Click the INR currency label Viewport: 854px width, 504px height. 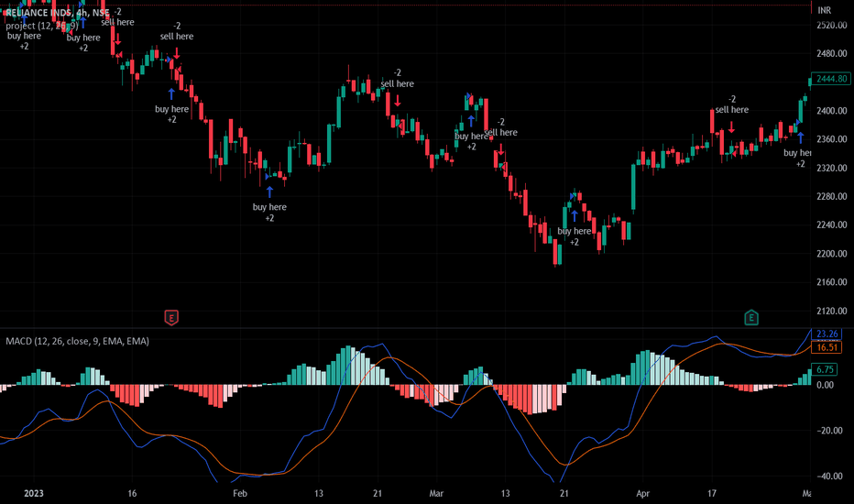coord(824,10)
